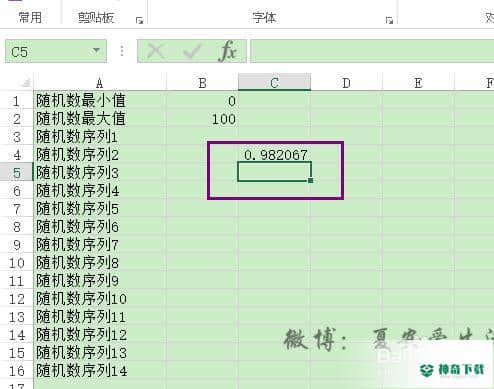Click cell with text 随机数序列7
This screenshot has height=389, width=494.
pos(100,245)
